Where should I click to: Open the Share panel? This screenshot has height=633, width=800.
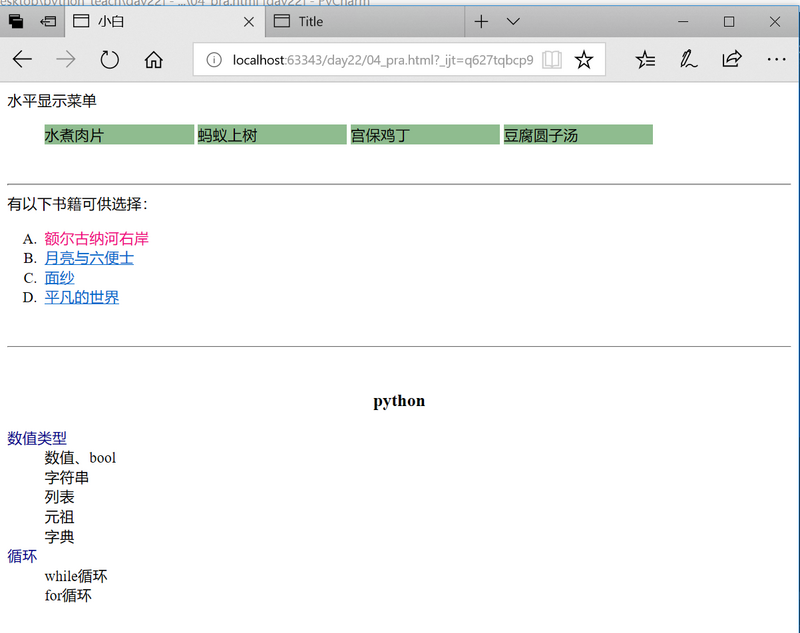pos(732,60)
